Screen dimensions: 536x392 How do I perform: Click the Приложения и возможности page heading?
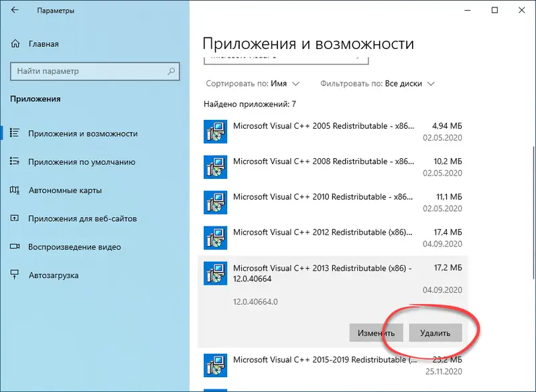(308, 44)
